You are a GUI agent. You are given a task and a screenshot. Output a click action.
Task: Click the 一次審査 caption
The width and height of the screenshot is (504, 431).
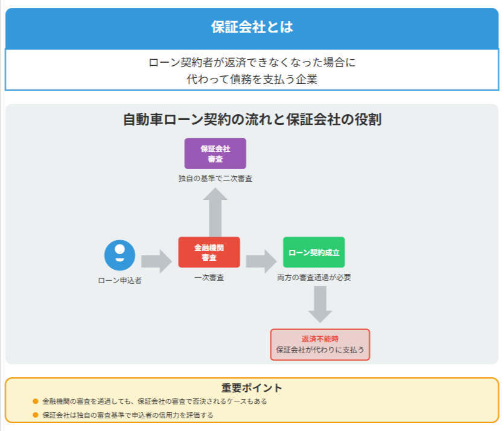[209, 277]
